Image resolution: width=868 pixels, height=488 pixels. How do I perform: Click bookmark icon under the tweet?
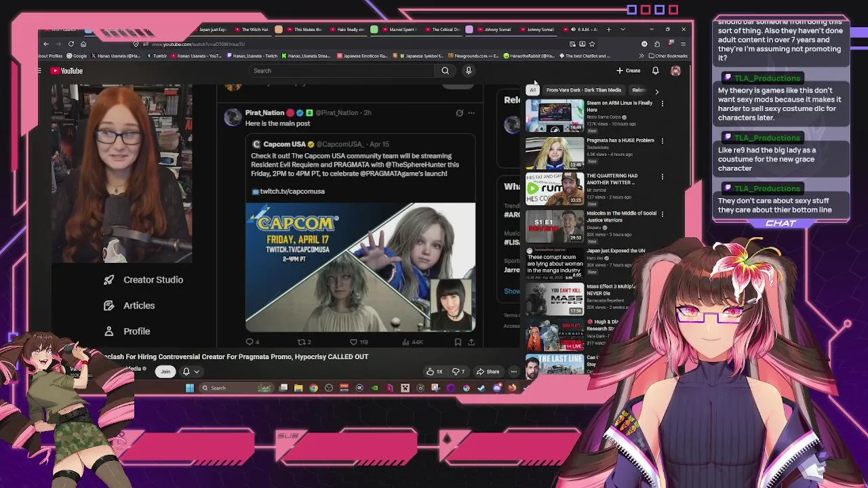tap(458, 342)
